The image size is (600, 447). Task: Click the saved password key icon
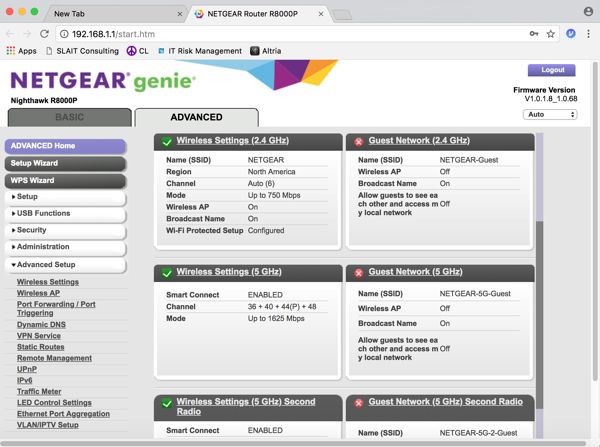point(534,34)
